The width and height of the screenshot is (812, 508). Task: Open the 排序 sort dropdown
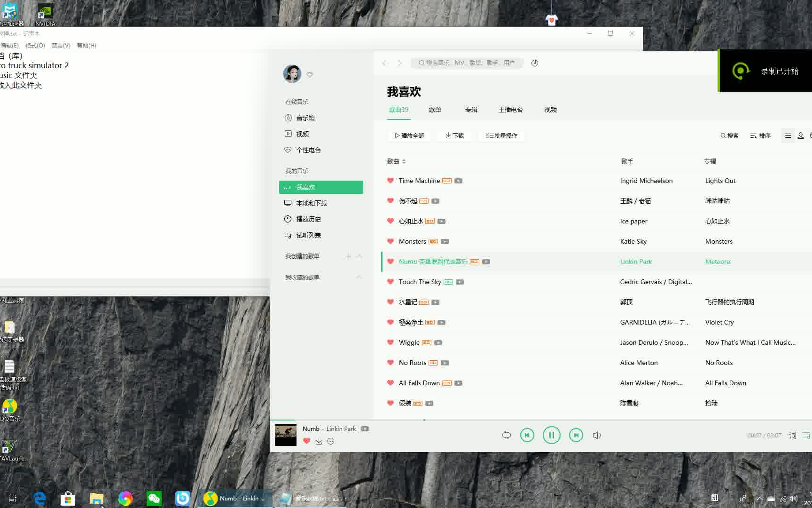tap(760, 135)
